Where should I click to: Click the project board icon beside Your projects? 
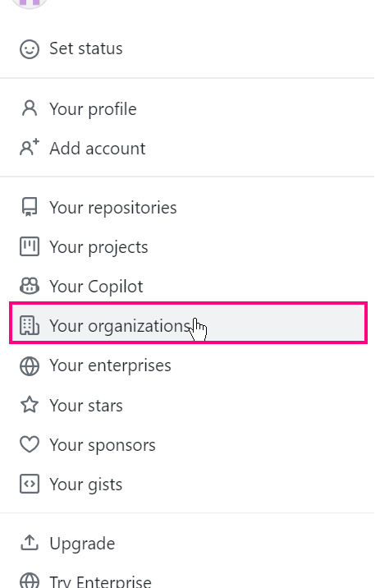coord(30,246)
